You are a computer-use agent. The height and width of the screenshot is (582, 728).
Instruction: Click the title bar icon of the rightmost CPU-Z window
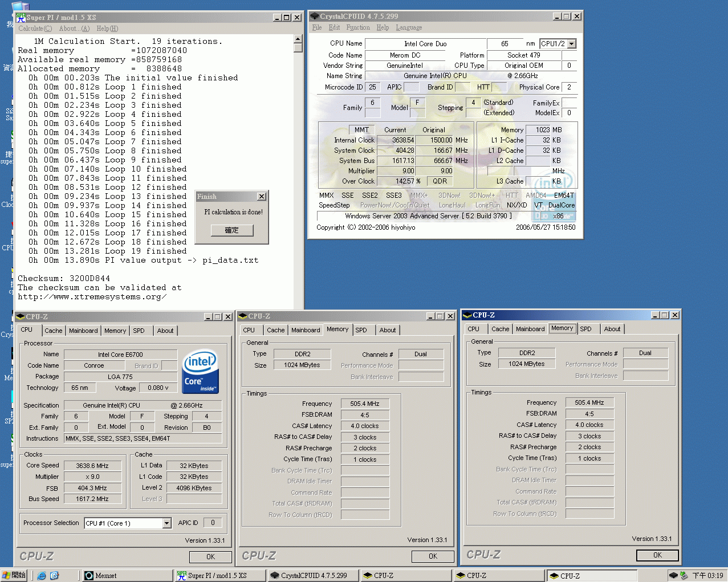point(467,315)
